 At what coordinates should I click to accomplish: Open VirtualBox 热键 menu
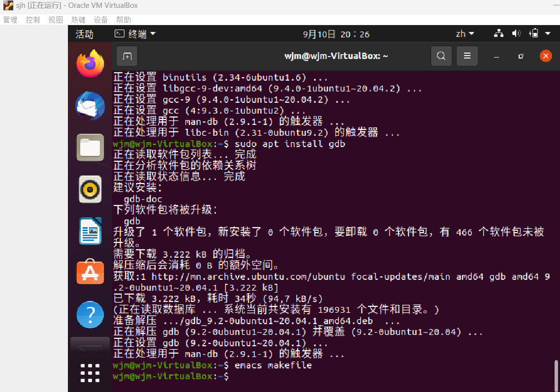(78, 20)
